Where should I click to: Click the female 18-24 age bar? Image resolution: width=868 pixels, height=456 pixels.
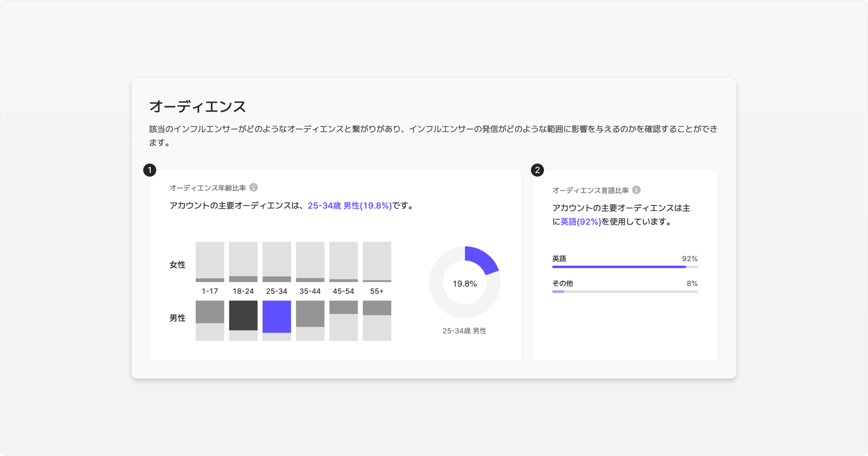pos(243,279)
